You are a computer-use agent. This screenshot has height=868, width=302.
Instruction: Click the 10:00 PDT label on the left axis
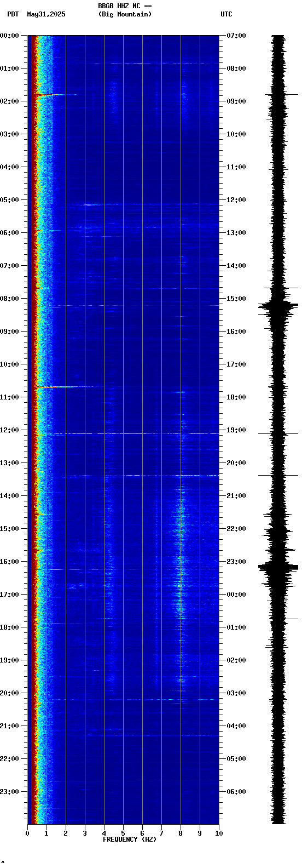pos(9,364)
